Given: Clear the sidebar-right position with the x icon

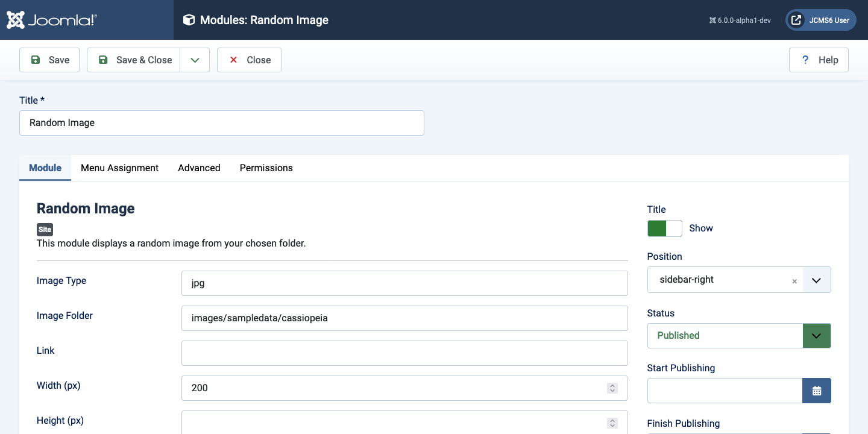Looking at the screenshot, I should point(794,281).
